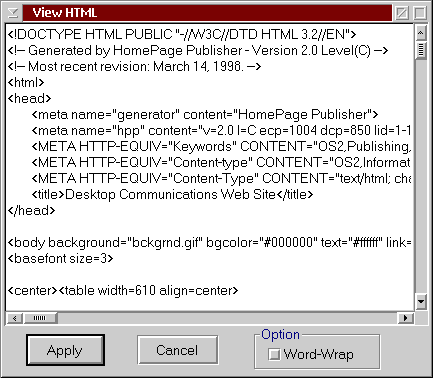Place cursor in the DOCTYPE line
The width and height of the screenshot is (433, 378).
click(182, 34)
